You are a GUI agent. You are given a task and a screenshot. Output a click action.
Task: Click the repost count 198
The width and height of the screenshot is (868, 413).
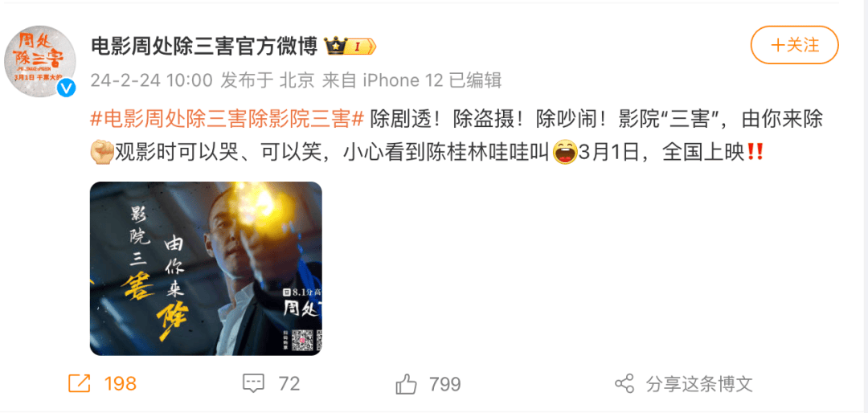tap(120, 383)
